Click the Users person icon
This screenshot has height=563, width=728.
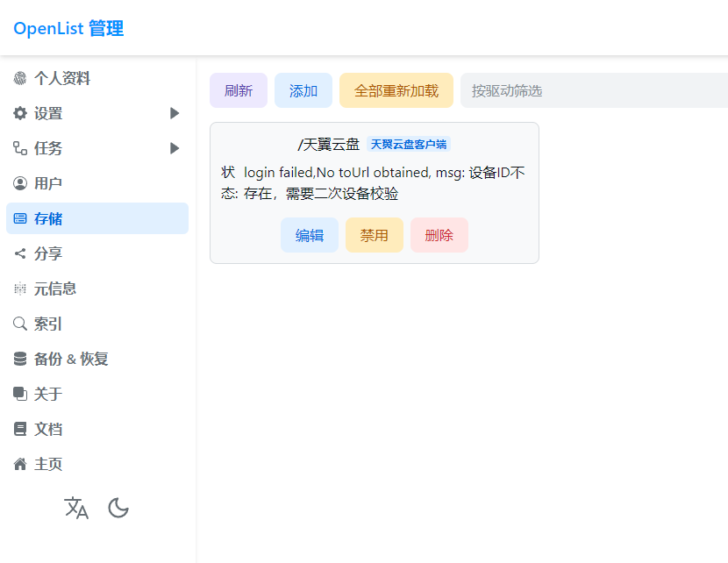(x=20, y=184)
